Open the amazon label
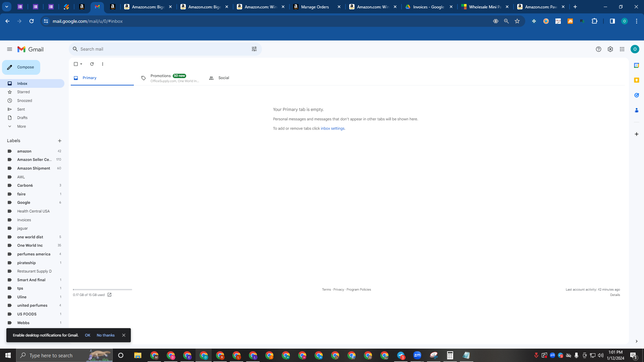This screenshot has width=644, height=362. [x=32, y=151]
